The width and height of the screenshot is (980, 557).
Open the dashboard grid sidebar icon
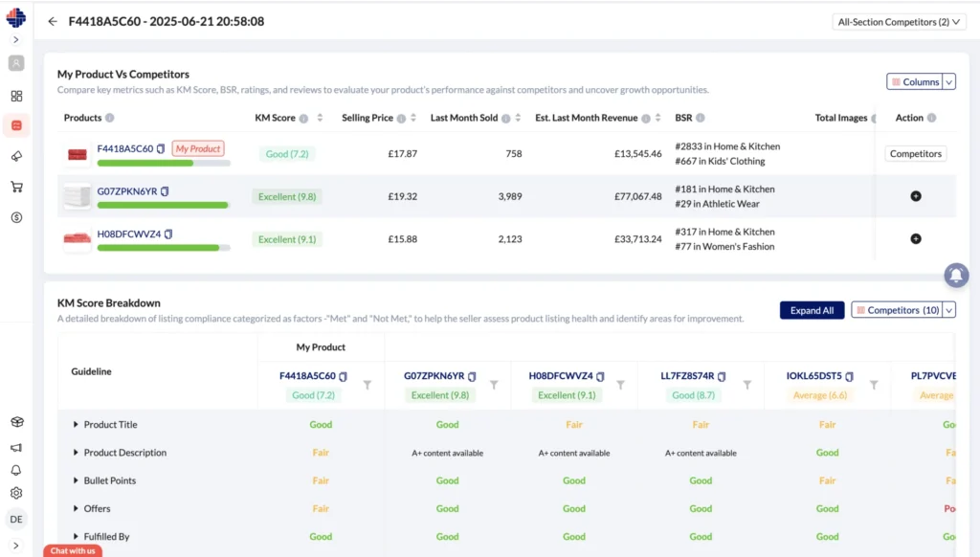click(x=16, y=96)
